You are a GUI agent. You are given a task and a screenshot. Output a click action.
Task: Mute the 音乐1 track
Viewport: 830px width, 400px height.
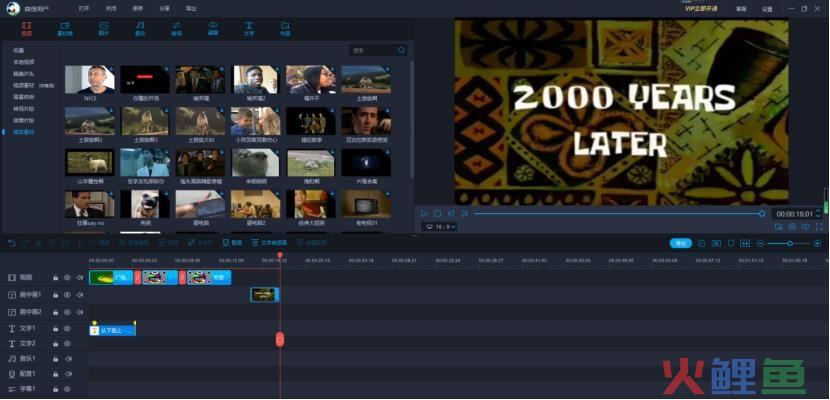pos(68,359)
